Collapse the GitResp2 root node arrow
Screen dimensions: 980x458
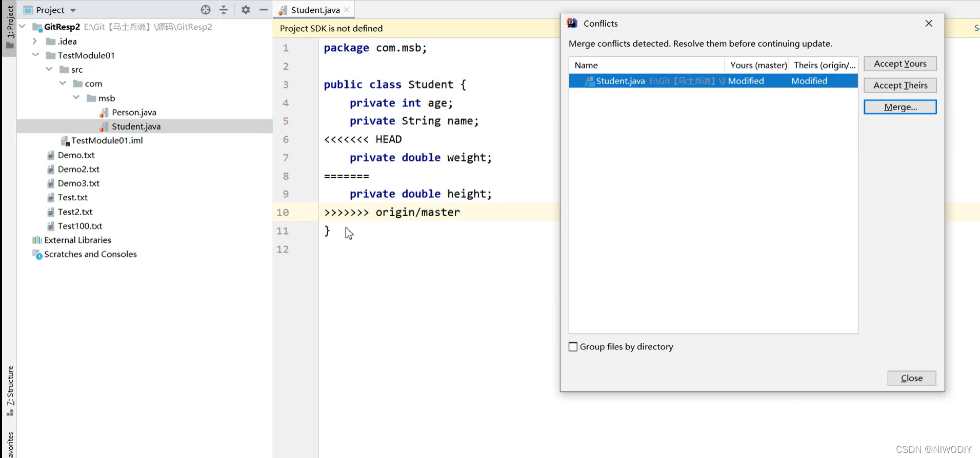click(x=22, y=27)
